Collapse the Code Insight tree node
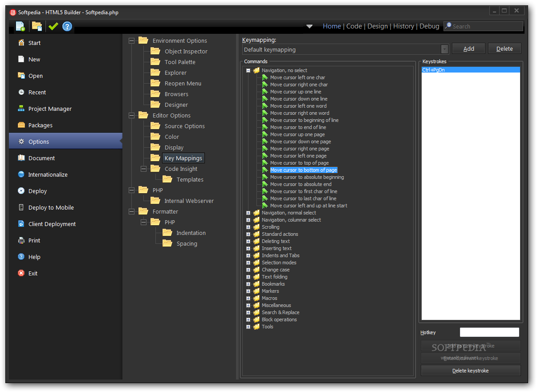The image size is (537, 392). (143, 169)
